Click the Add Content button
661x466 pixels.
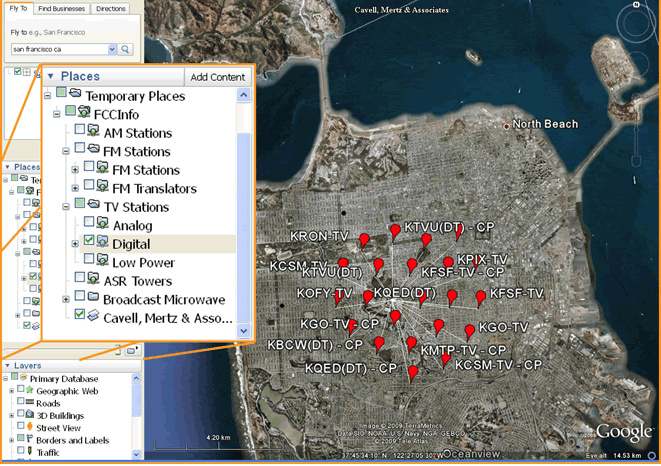(218, 77)
